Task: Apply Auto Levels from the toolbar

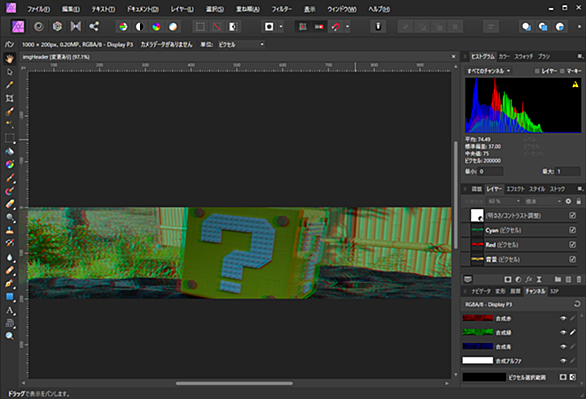Action: (x=123, y=27)
